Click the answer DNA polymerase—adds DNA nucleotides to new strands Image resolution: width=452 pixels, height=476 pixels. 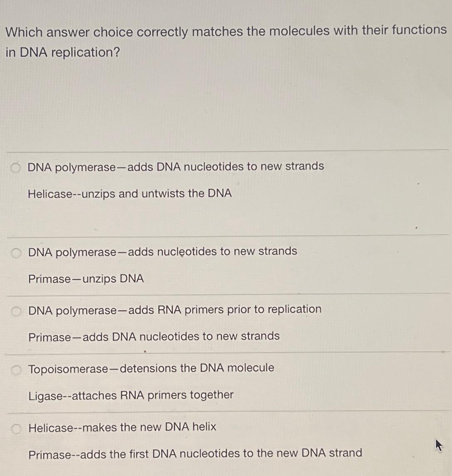175,167
